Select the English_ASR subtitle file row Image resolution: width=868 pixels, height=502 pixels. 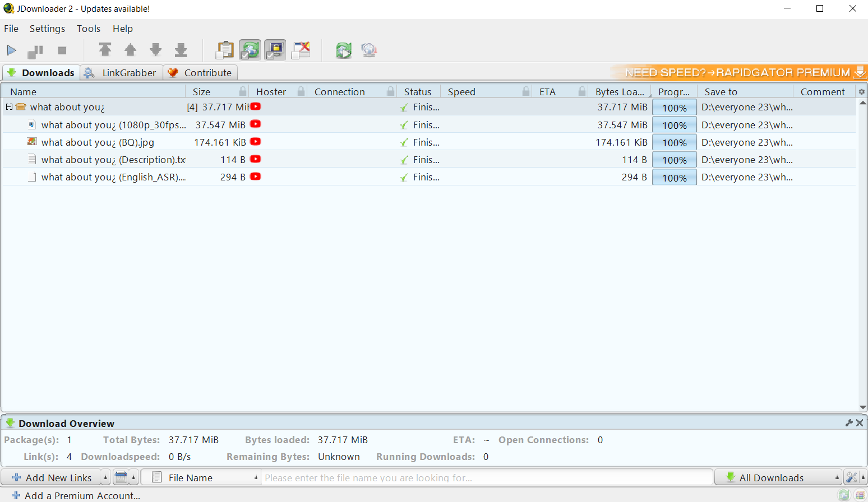429,177
